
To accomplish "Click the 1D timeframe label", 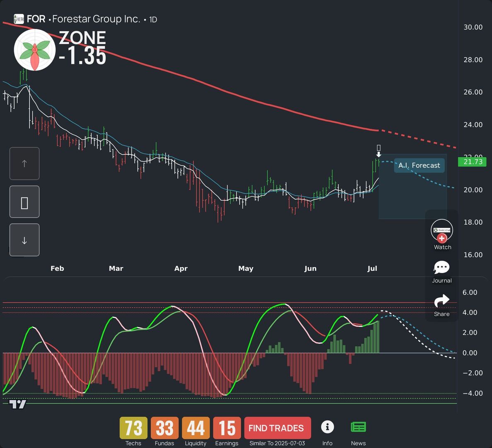I will click(x=153, y=20).
